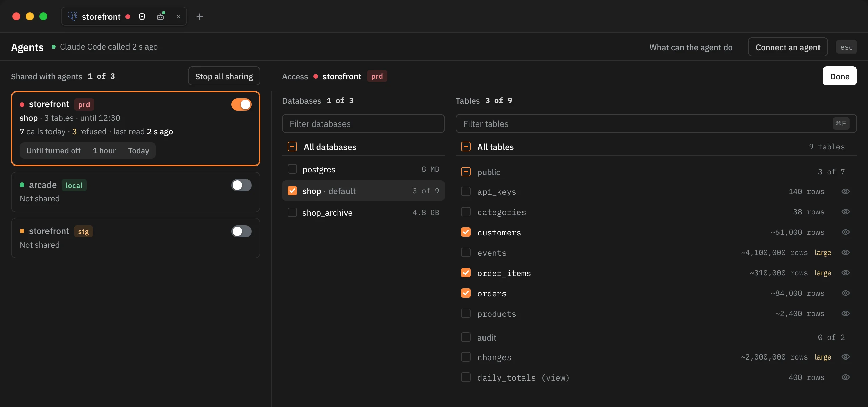The width and height of the screenshot is (868, 407).
Task: Check the shop_archive database checkbox
Action: [292, 212]
